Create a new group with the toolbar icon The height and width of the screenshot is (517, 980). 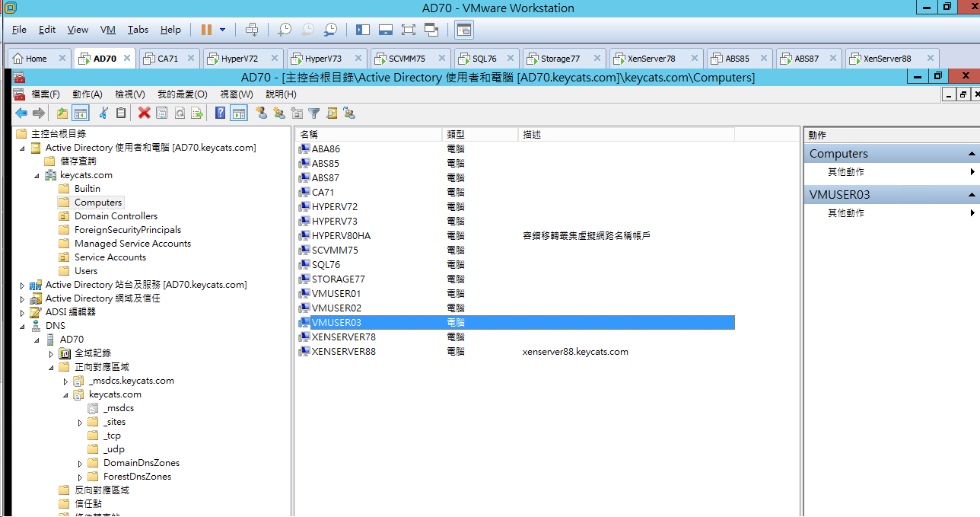click(279, 113)
